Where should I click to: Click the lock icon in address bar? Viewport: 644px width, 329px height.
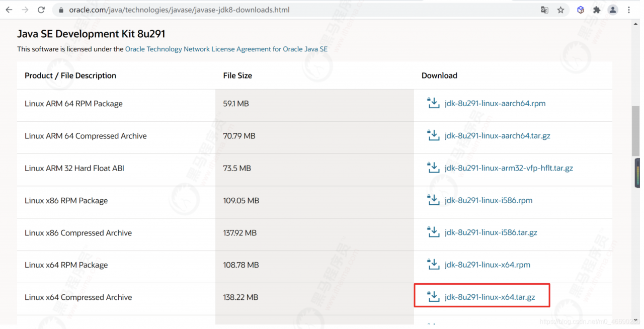click(61, 10)
